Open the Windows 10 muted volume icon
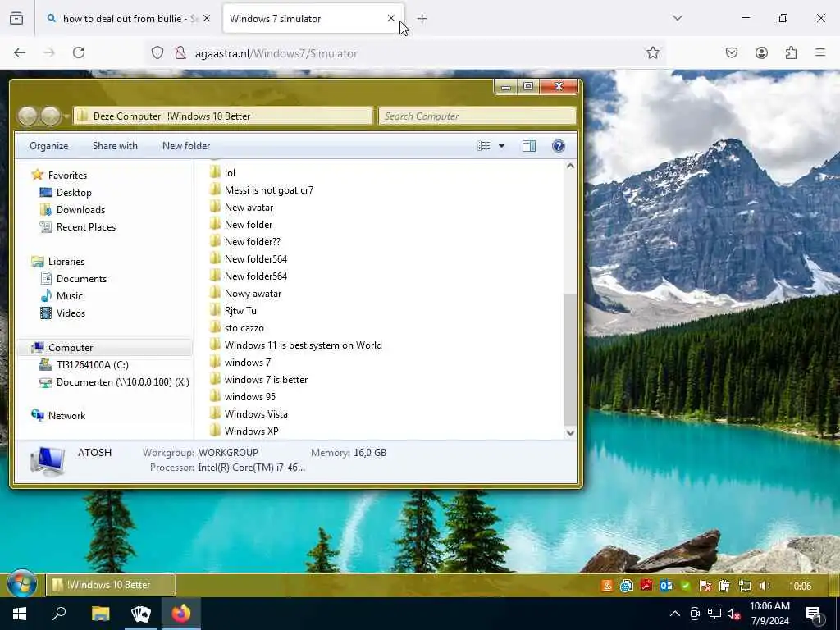 pos(734,614)
